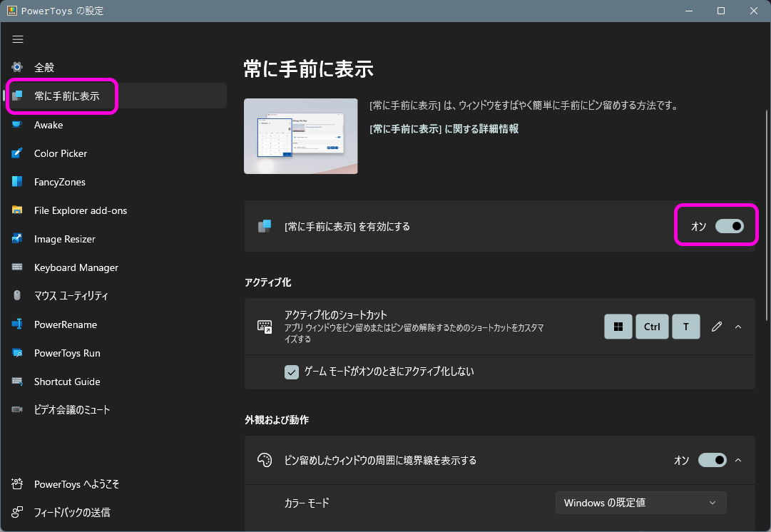Open PowerToys へようこそ page
This screenshot has width=771, height=532.
116,484
